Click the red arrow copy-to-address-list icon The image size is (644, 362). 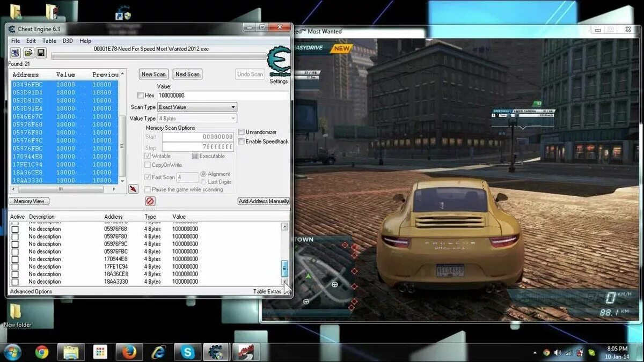tap(134, 189)
